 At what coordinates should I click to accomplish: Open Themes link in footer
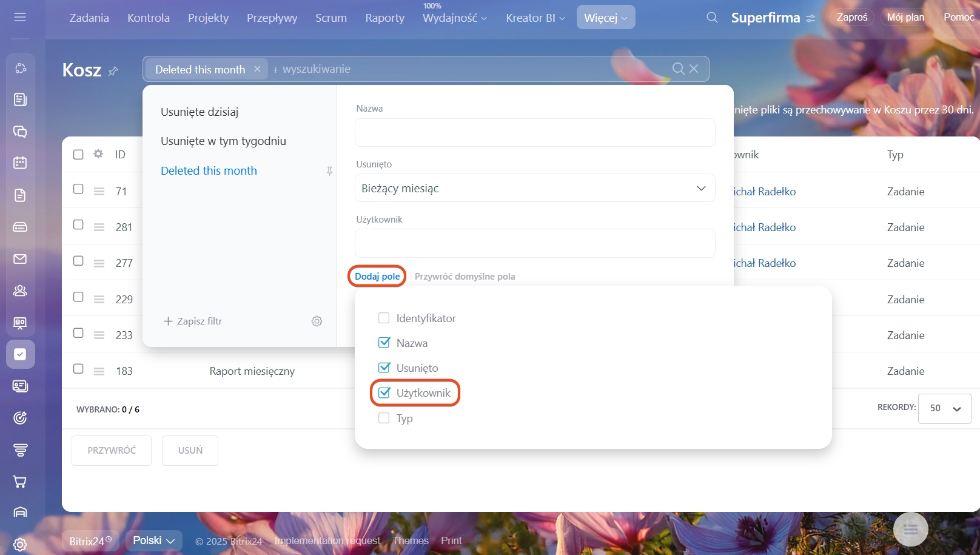pos(411,540)
